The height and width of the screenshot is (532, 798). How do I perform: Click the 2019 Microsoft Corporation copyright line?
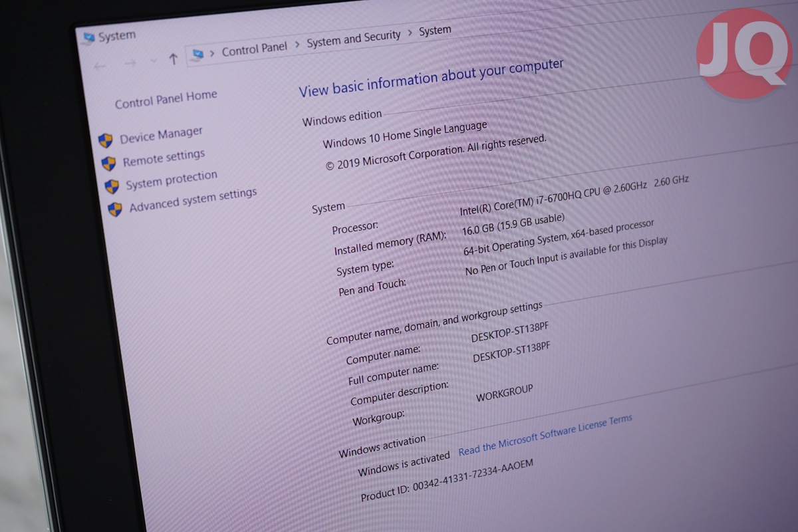tap(436, 152)
